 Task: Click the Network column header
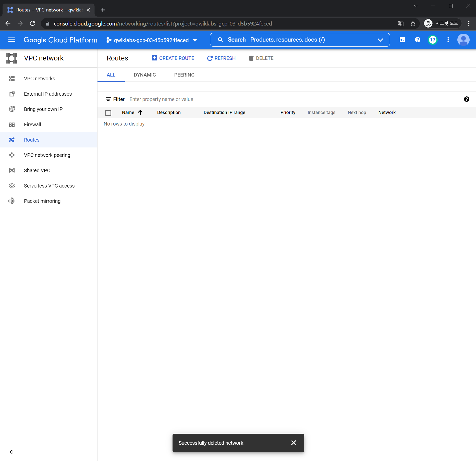pos(387,113)
